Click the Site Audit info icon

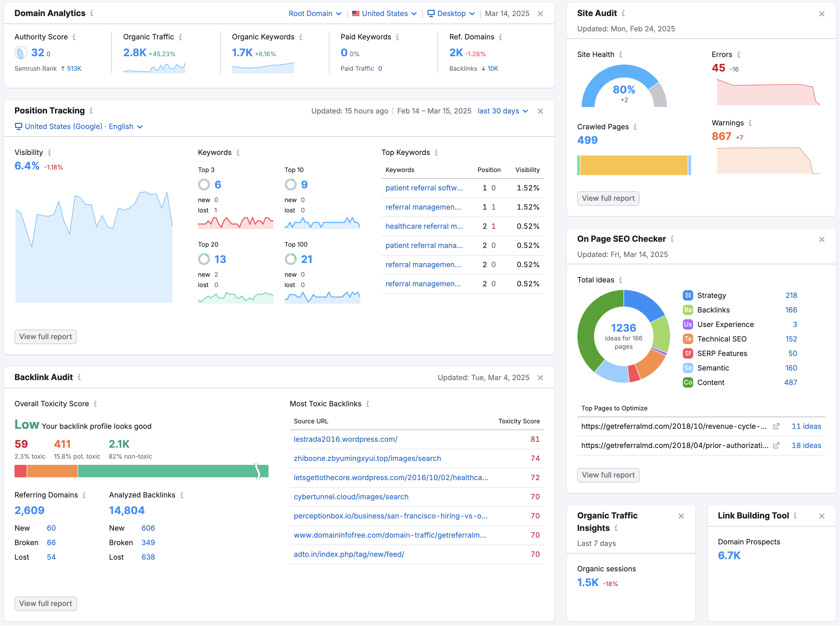(x=623, y=13)
